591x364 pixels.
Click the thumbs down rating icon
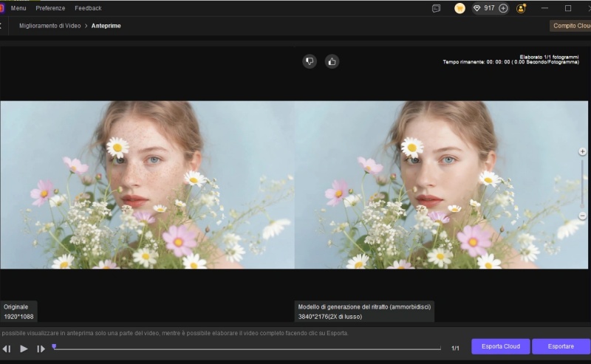[x=310, y=61]
